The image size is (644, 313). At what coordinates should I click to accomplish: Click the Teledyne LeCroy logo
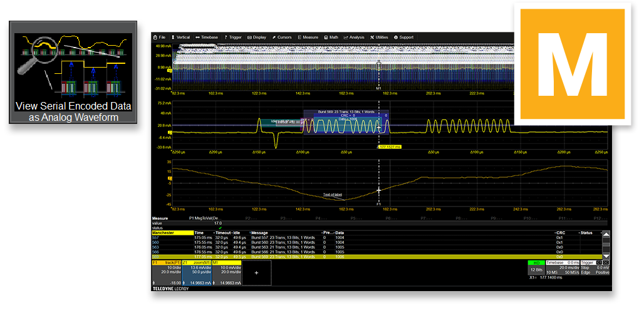click(x=171, y=289)
